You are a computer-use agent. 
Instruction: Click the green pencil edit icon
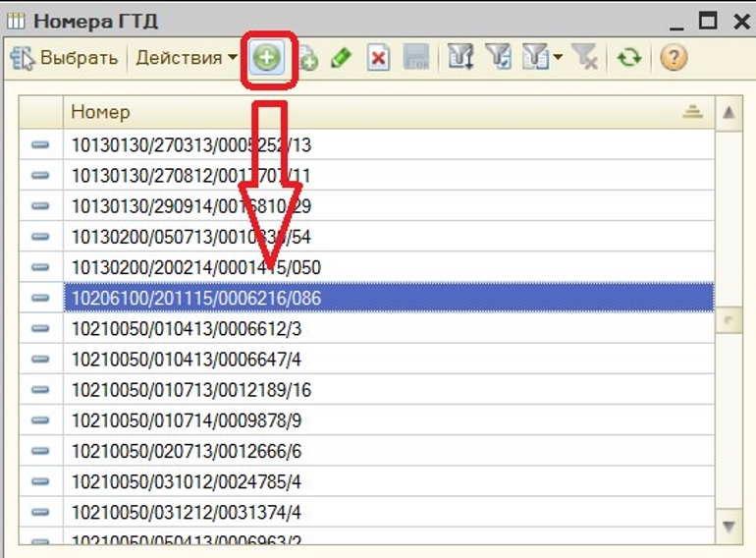(x=341, y=59)
